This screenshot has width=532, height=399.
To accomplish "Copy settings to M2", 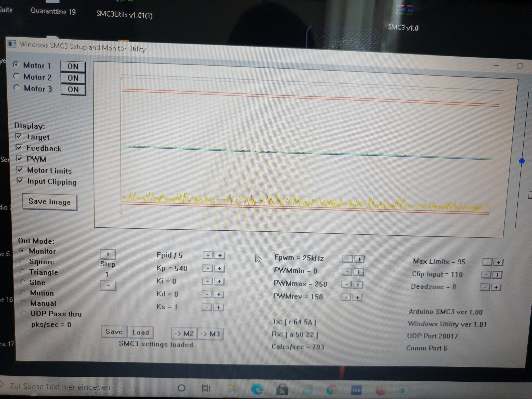I will (184, 333).
